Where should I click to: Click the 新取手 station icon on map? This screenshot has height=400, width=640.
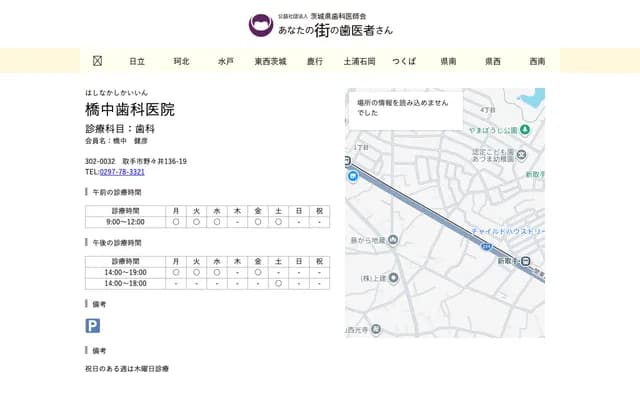coord(526,261)
